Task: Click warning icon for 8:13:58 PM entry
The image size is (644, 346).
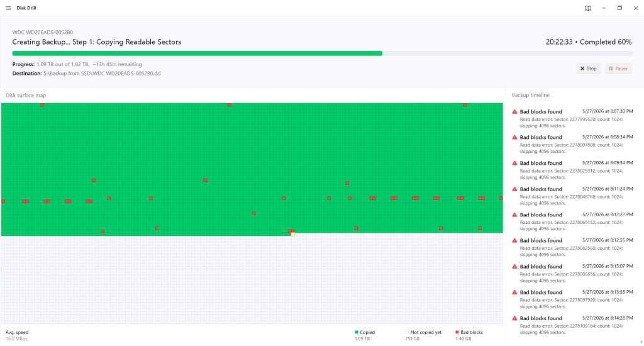Action: 514,292
